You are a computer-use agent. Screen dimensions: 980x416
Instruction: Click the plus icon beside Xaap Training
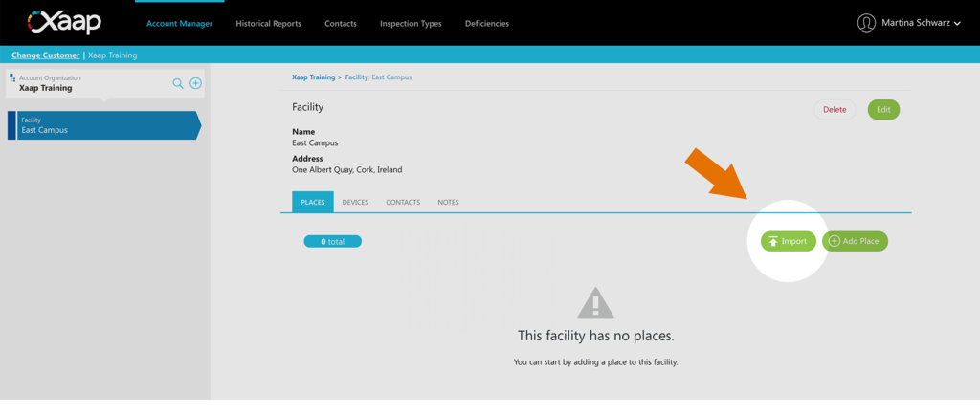[195, 83]
